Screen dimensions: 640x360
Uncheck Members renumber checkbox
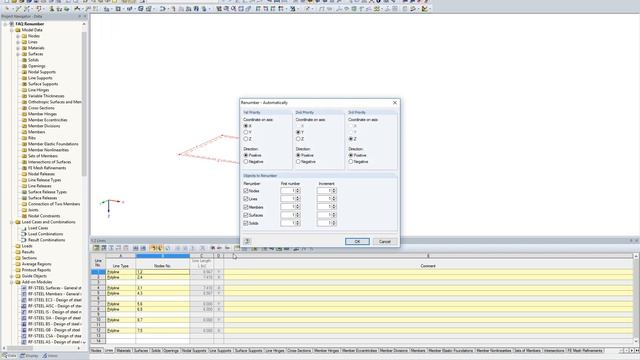tap(246, 207)
